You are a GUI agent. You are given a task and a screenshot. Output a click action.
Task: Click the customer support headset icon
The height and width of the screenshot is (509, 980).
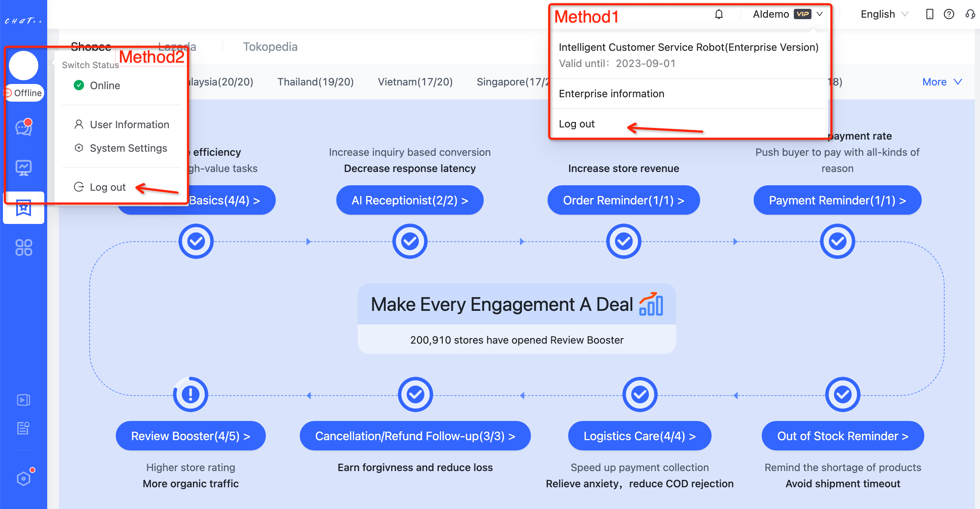tap(970, 14)
